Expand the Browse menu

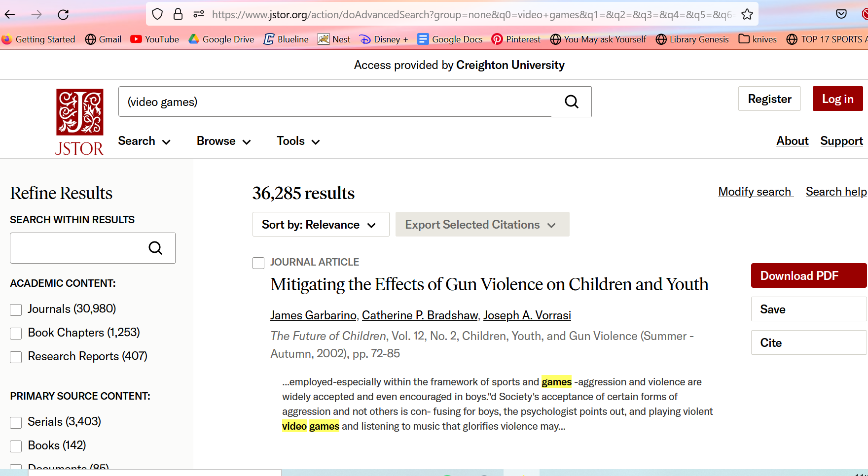point(223,141)
